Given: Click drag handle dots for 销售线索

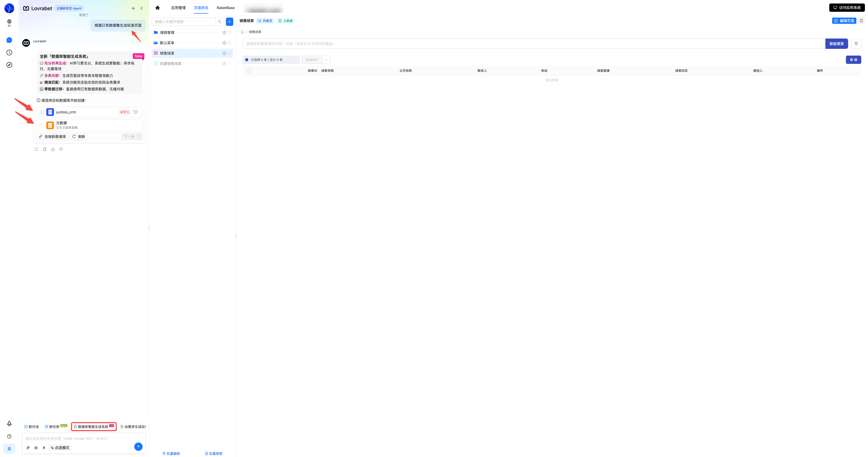Looking at the screenshot, I should coord(230,53).
